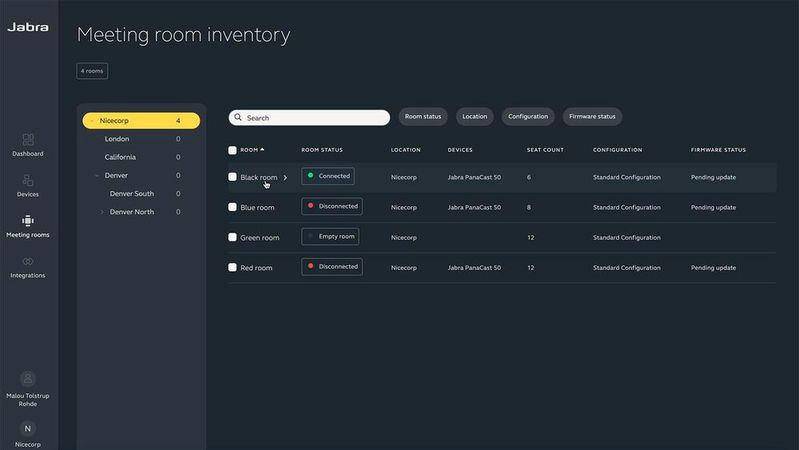Open Black room details chevron
799x450 pixels.
click(x=285, y=177)
